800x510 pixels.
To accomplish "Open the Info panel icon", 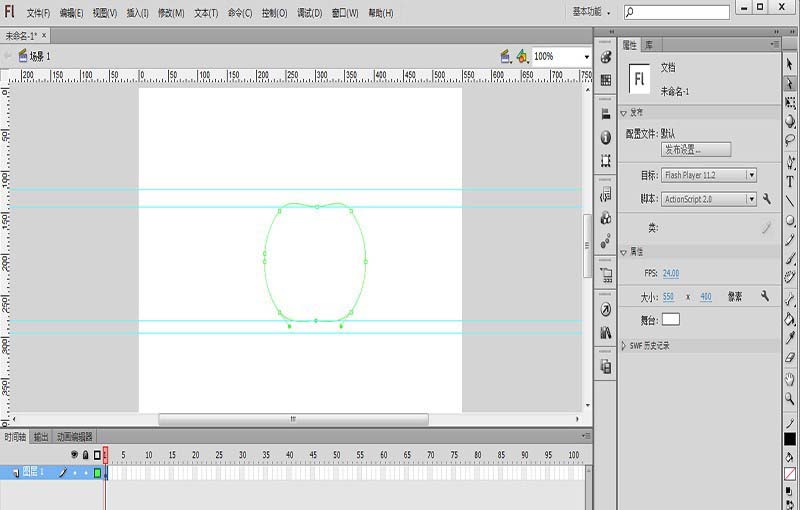I will (x=606, y=137).
